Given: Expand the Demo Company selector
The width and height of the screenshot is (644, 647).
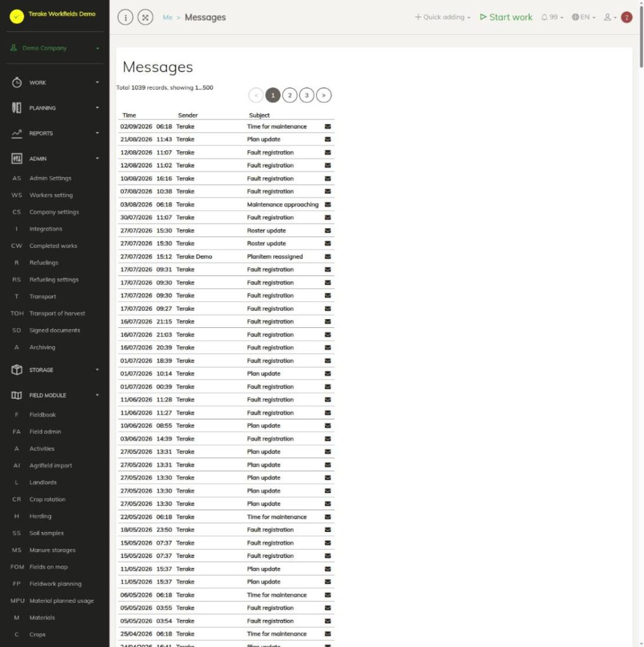Looking at the screenshot, I should 55,48.
